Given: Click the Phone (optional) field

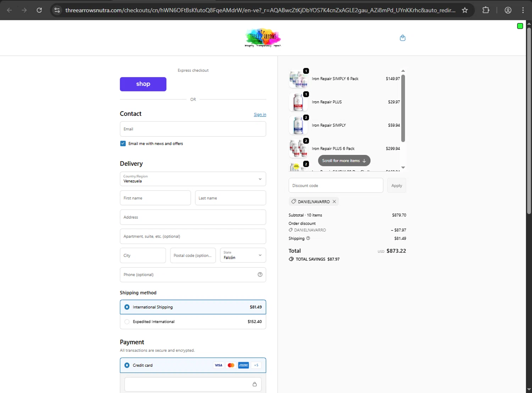Looking at the screenshot, I should tap(193, 274).
